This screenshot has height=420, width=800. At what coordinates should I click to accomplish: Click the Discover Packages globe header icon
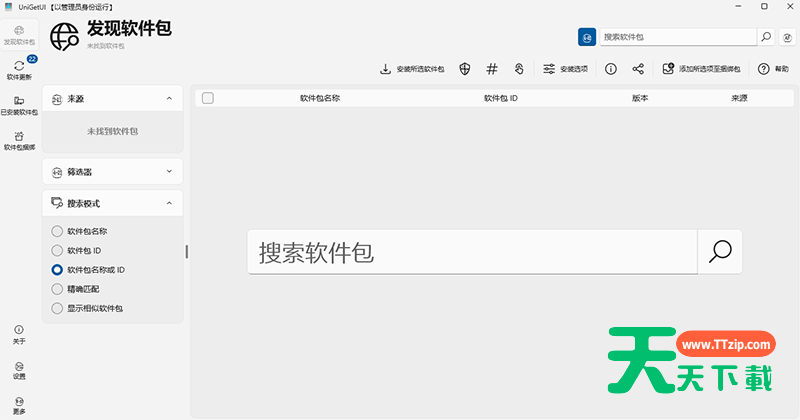64,37
